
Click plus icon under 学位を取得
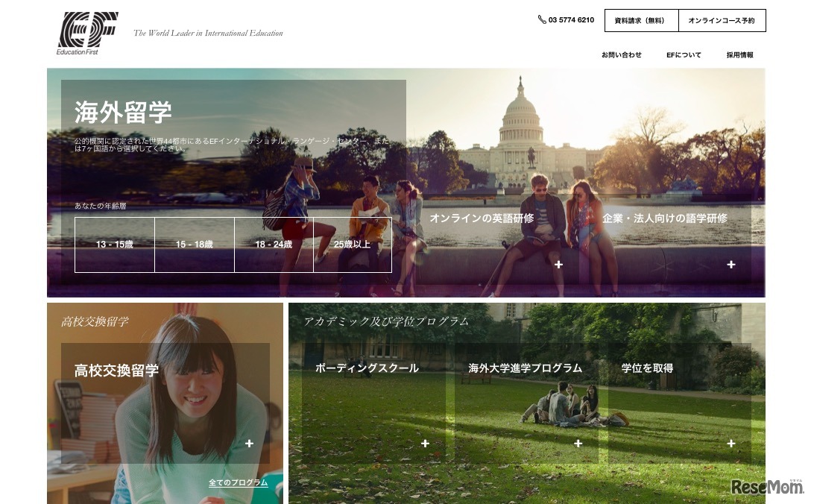731,444
